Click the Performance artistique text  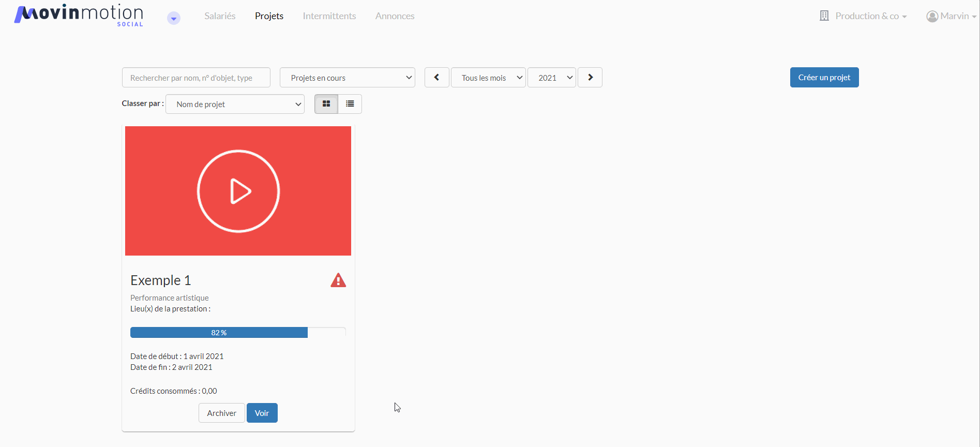coord(170,298)
